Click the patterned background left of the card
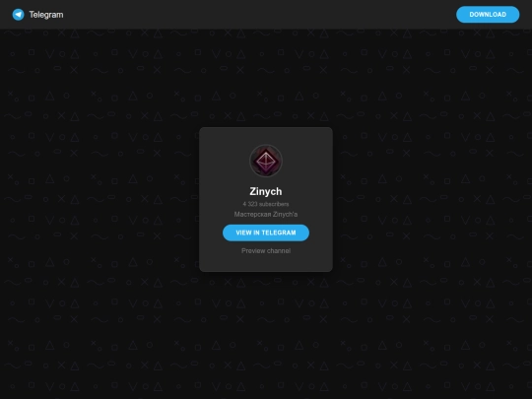The image size is (532, 399). pos(99,200)
